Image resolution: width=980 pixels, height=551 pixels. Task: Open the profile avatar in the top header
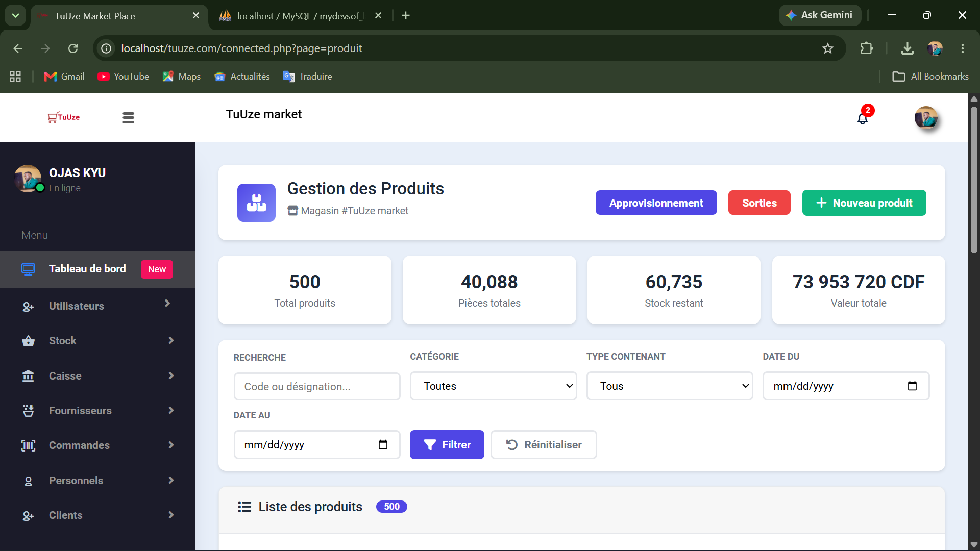pyautogui.click(x=926, y=118)
